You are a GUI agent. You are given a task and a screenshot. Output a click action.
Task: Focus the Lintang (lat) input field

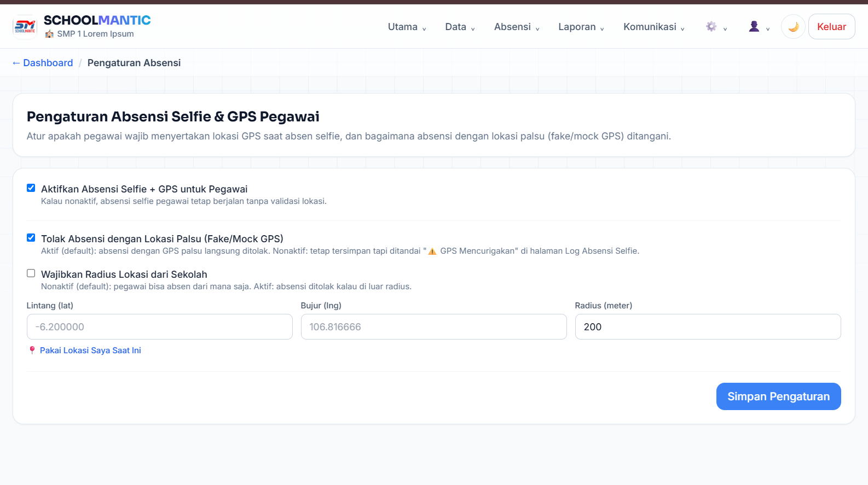(160, 327)
